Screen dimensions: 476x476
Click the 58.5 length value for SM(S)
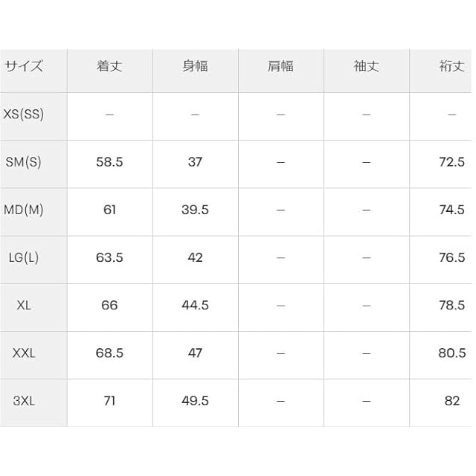pyautogui.click(x=109, y=162)
